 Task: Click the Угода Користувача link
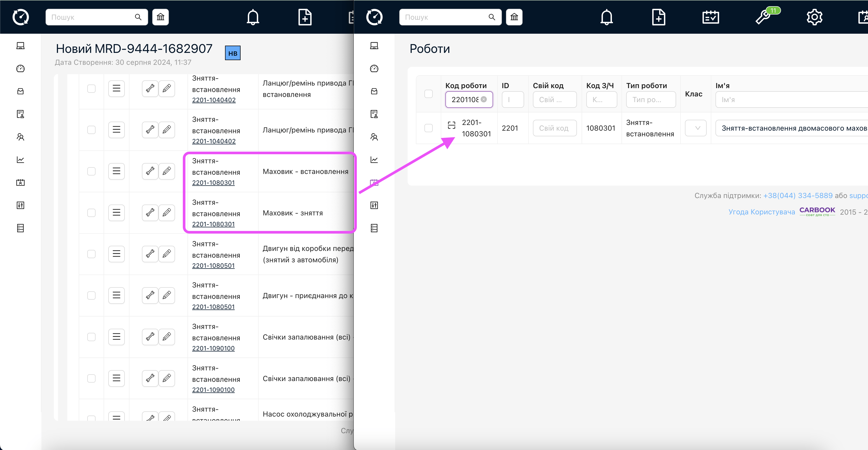[x=761, y=212]
